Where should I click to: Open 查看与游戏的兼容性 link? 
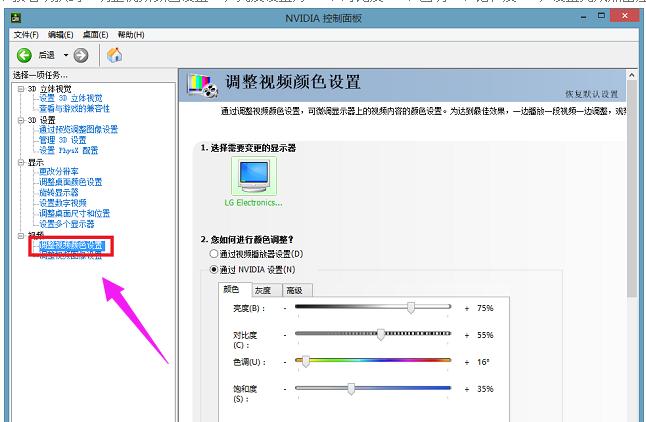coord(74,109)
